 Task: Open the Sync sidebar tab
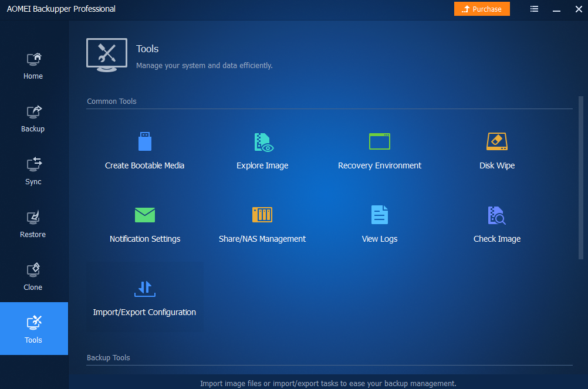point(33,171)
